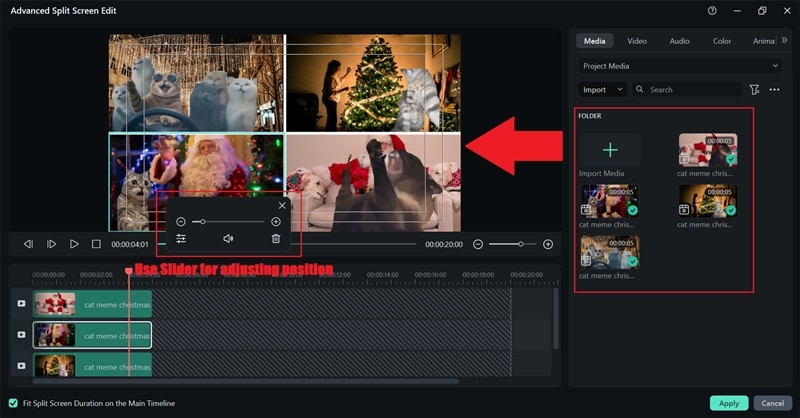800x418 pixels.
Task: Click next frame playback button
Action: (52, 244)
